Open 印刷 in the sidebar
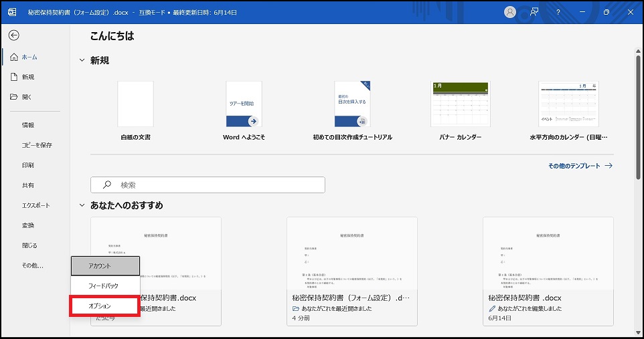 28,165
